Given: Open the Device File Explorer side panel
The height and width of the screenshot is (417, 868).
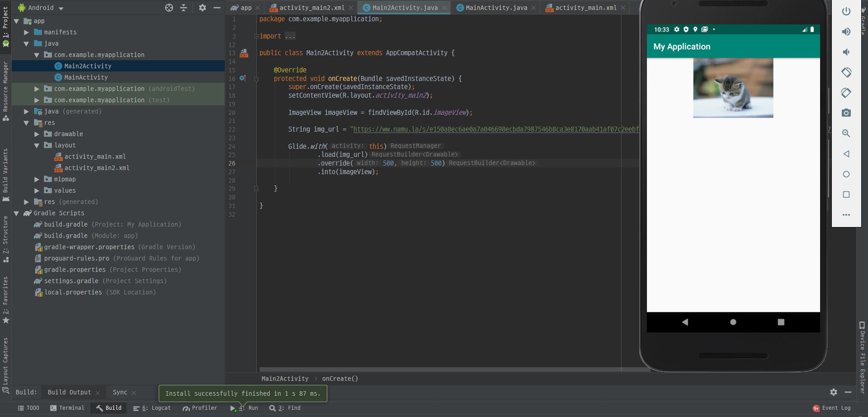Looking at the screenshot, I should pos(862,357).
